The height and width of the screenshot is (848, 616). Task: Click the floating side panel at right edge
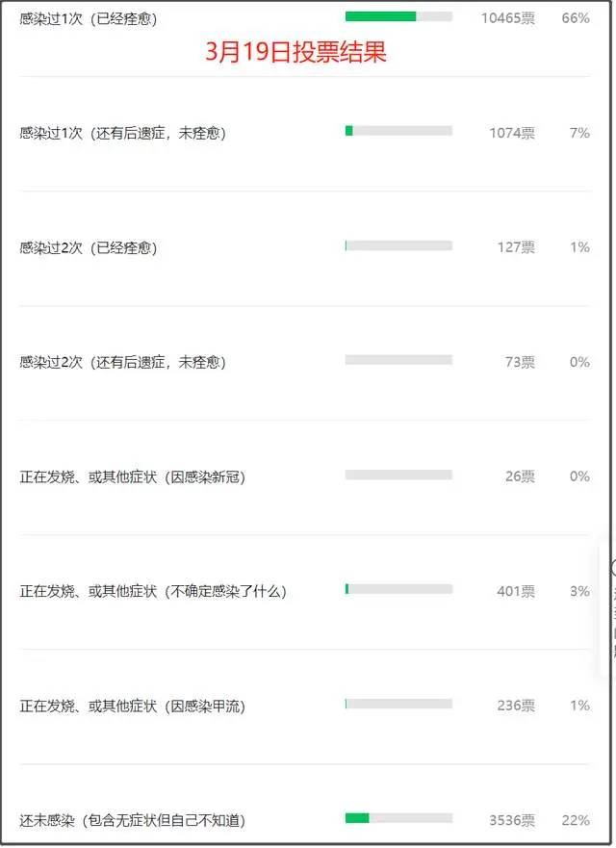[608, 608]
